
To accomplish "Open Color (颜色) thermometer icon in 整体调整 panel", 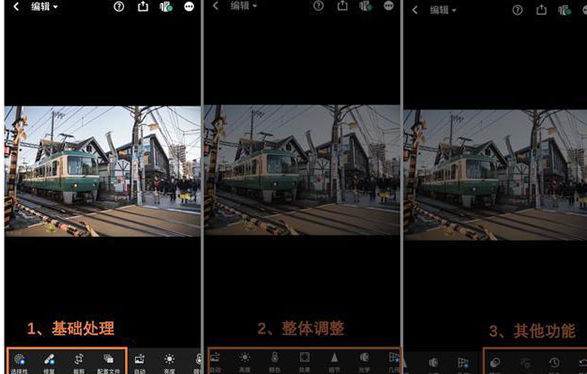I will (274, 361).
